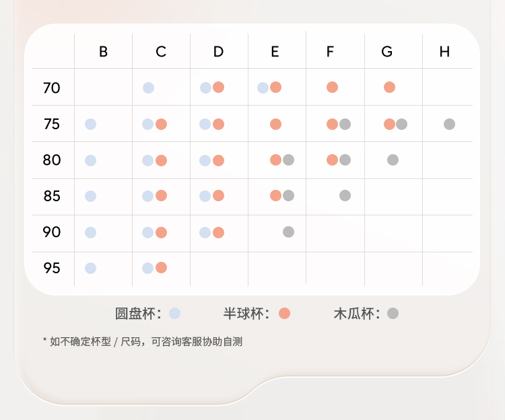The image size is (505, 420).
Task: Click the gray dot in 90 E cell
Action: (288, 232)
